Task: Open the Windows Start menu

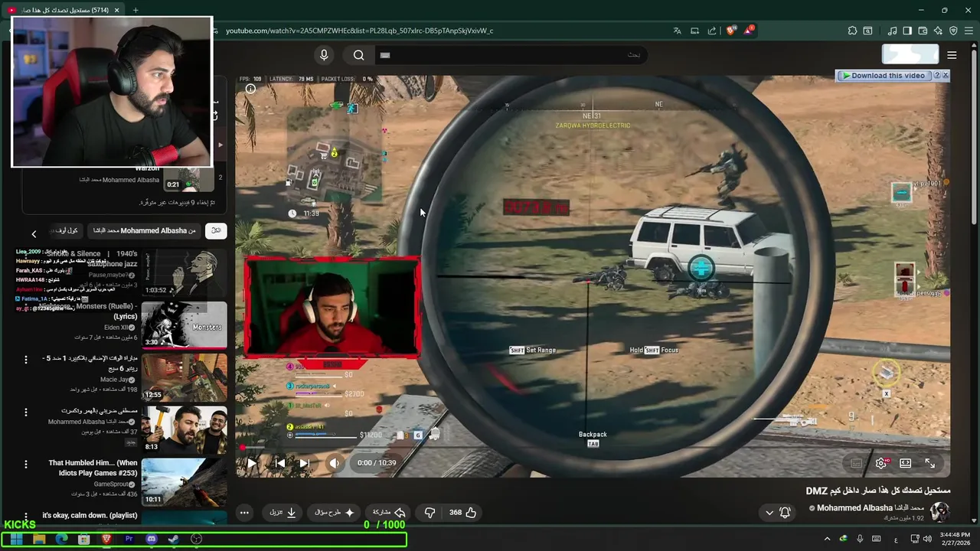Action: coord(16,539)
